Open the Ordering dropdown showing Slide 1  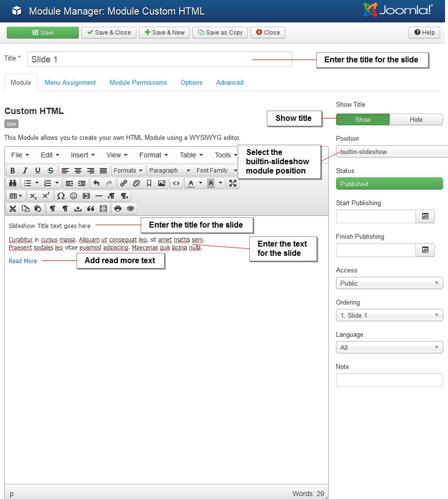coord(389,315)
